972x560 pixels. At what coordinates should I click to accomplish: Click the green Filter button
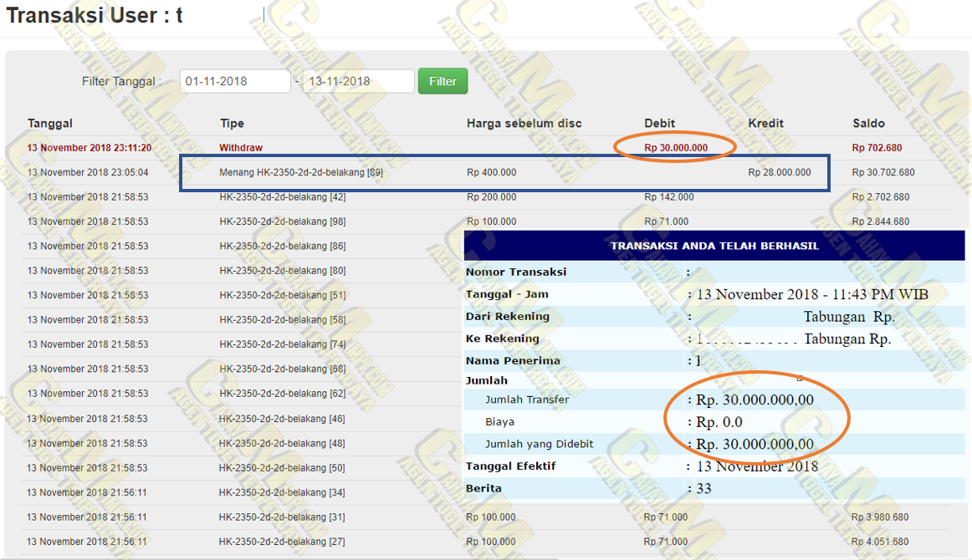click(443, 81)
